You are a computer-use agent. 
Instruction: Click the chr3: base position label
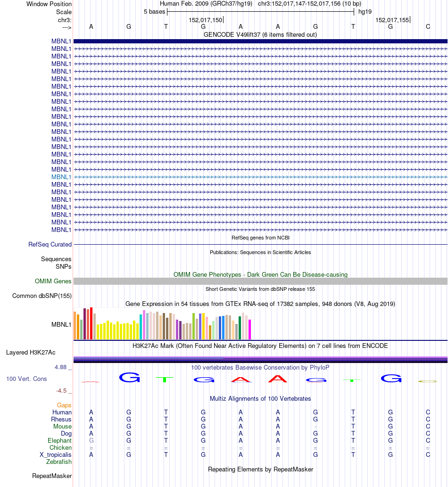pyautogui.click(x=65, y=20)
